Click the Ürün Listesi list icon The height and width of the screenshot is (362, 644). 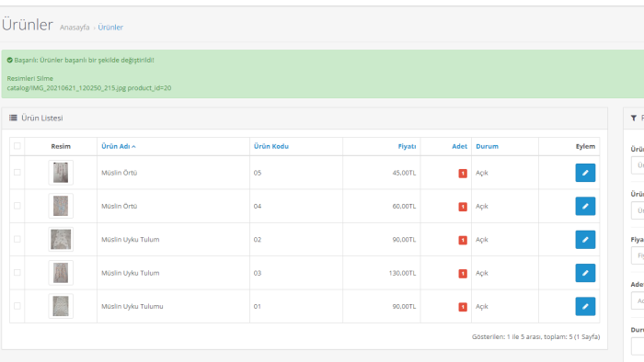point(13,119)
